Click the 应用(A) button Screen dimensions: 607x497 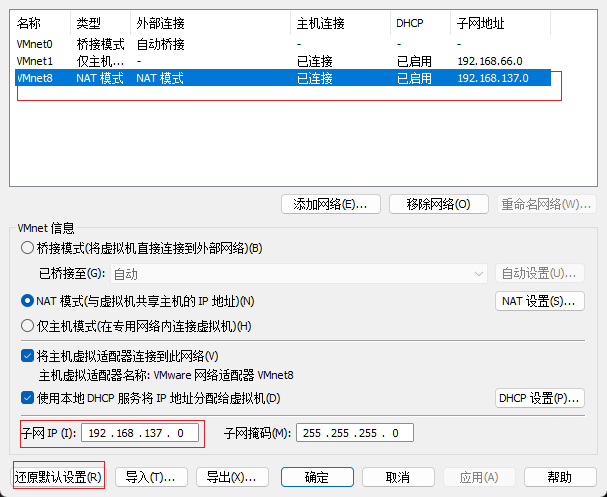pos(479,477)
